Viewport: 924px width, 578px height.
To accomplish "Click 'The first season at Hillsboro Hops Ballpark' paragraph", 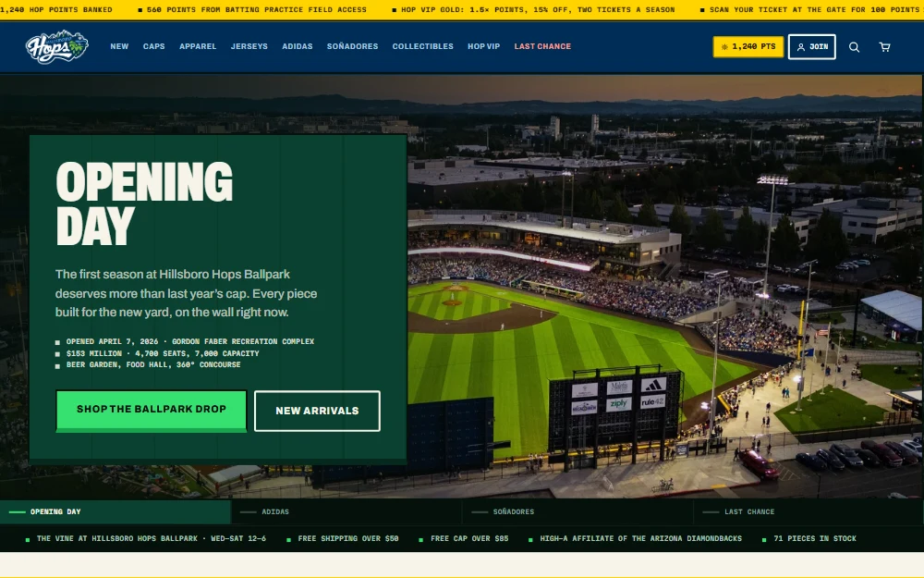I will (x=187, y=293).
